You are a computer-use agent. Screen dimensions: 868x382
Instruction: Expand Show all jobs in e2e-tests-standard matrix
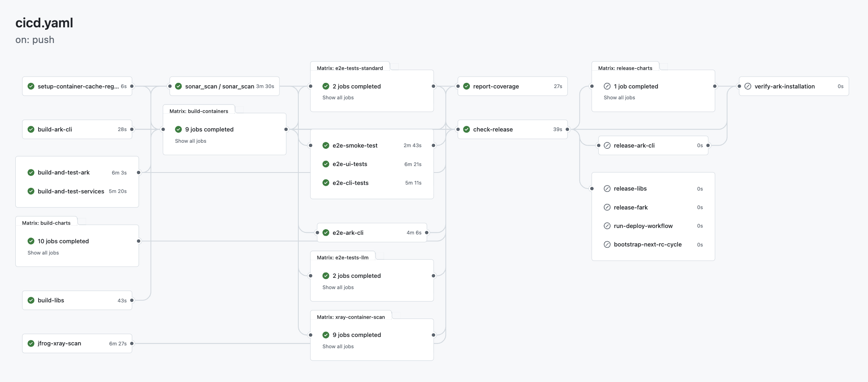point(338,98)
